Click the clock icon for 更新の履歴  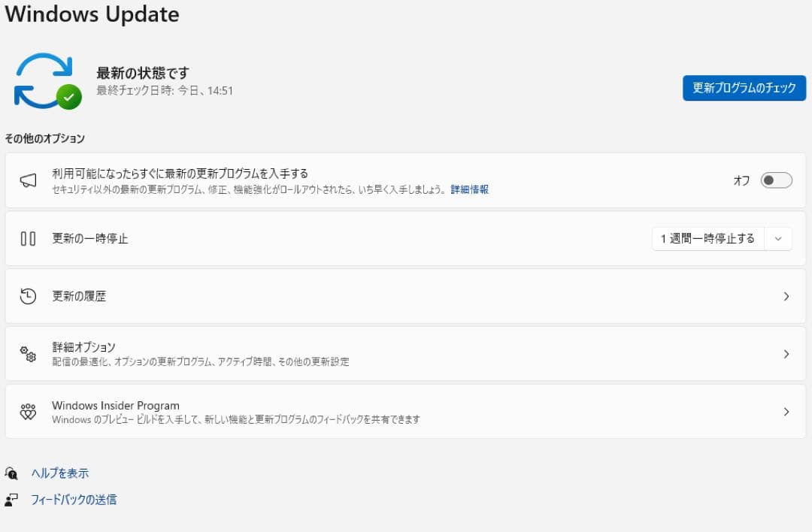[x=29, y=296]
